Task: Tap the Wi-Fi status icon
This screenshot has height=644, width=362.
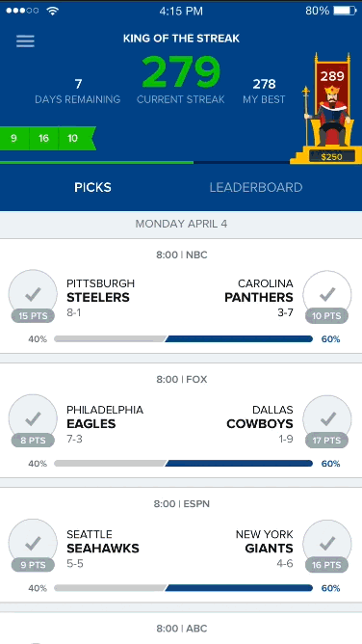Action: [x=53, y=12]
